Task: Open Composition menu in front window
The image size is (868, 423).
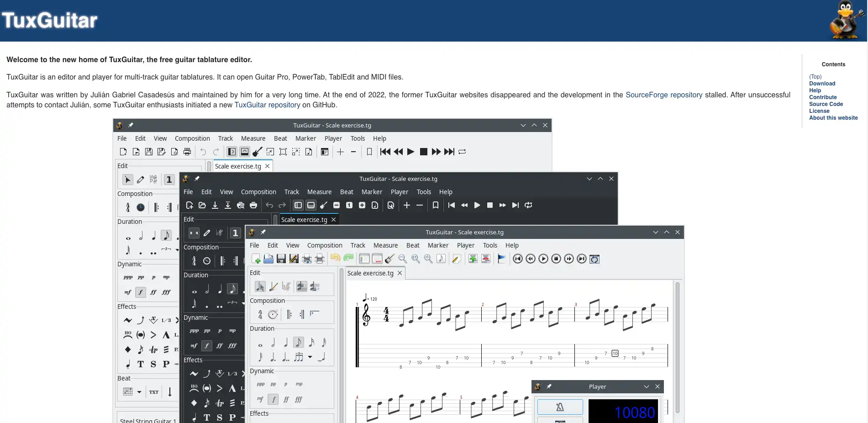Action: pos(325,245)
